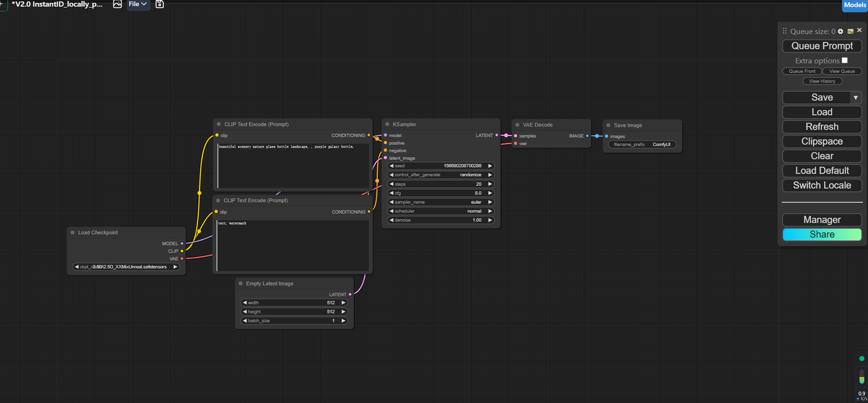Collapse the Empty Latent Image node via its dot
The image size is (868, 403).
click(x=241, y=284)
